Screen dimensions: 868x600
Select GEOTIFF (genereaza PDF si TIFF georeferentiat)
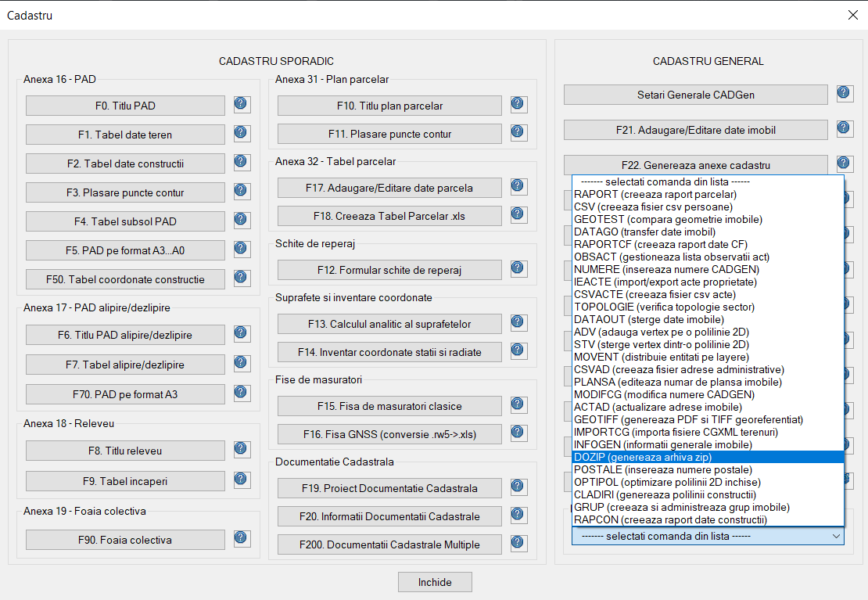(x=708, y=420)
